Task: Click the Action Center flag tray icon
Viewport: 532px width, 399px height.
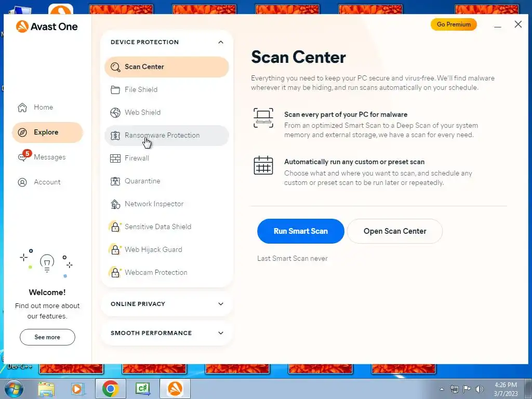Action: pos(467,389)
